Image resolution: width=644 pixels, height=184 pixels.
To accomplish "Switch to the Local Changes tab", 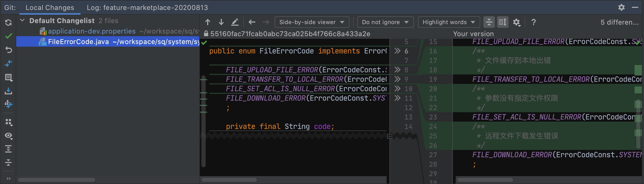I will [x=50, y=8].
